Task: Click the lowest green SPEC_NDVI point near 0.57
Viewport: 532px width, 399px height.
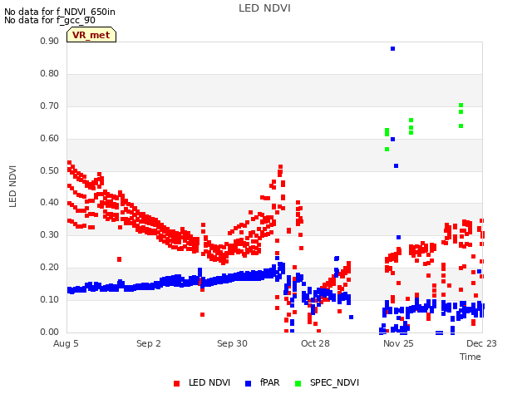Action: [387, 150]
